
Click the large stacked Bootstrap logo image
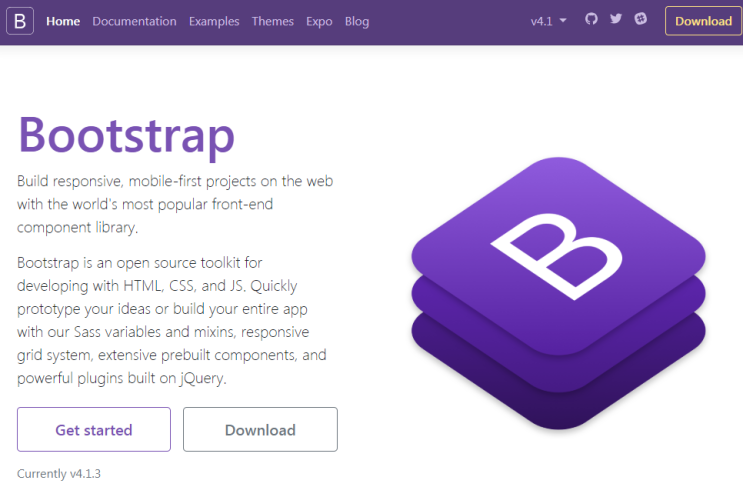[x=558, y=293]
